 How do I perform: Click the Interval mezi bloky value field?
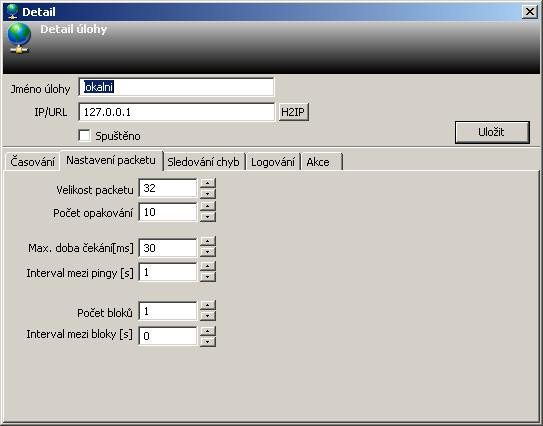[168, 336]
